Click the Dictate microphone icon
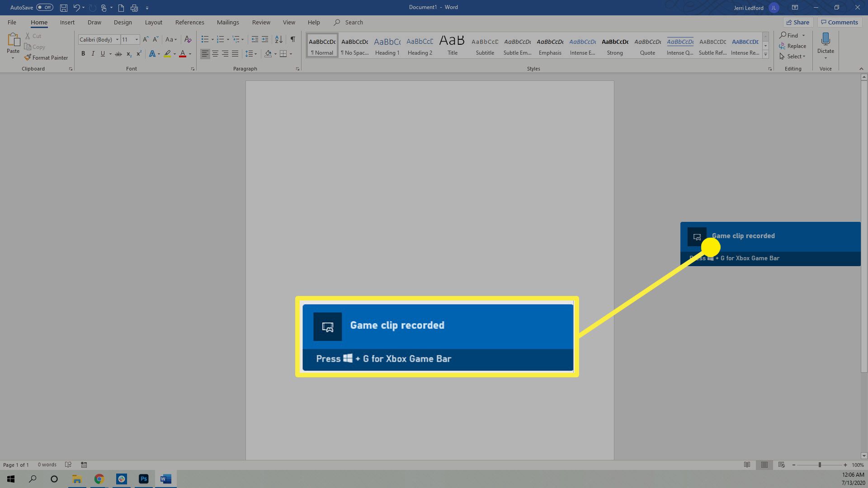868x488 pixels. point(826,39)
